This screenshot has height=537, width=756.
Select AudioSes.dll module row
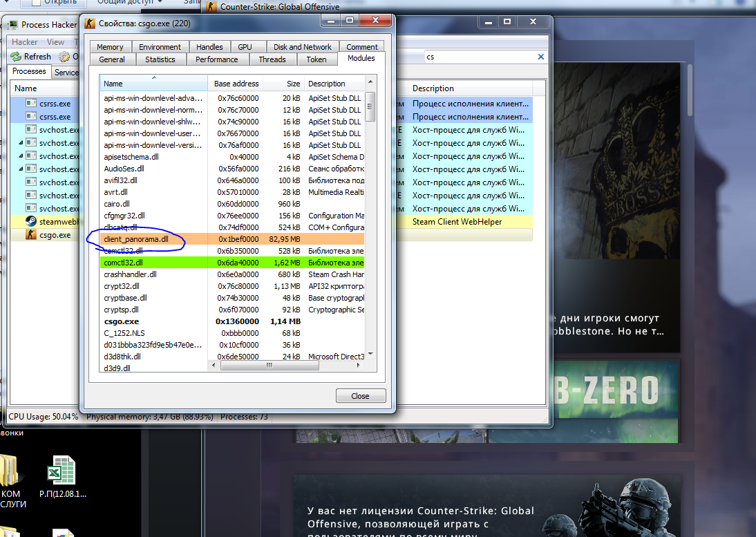[232, 169]
